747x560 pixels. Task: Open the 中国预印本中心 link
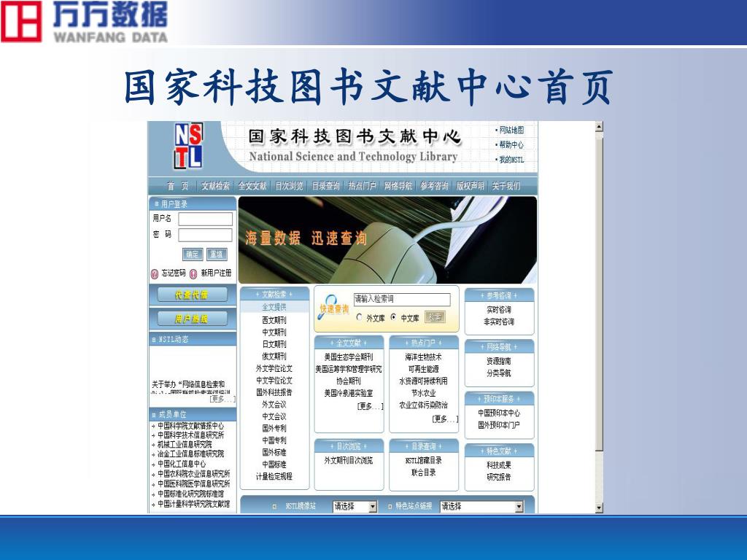pos(499,413)
